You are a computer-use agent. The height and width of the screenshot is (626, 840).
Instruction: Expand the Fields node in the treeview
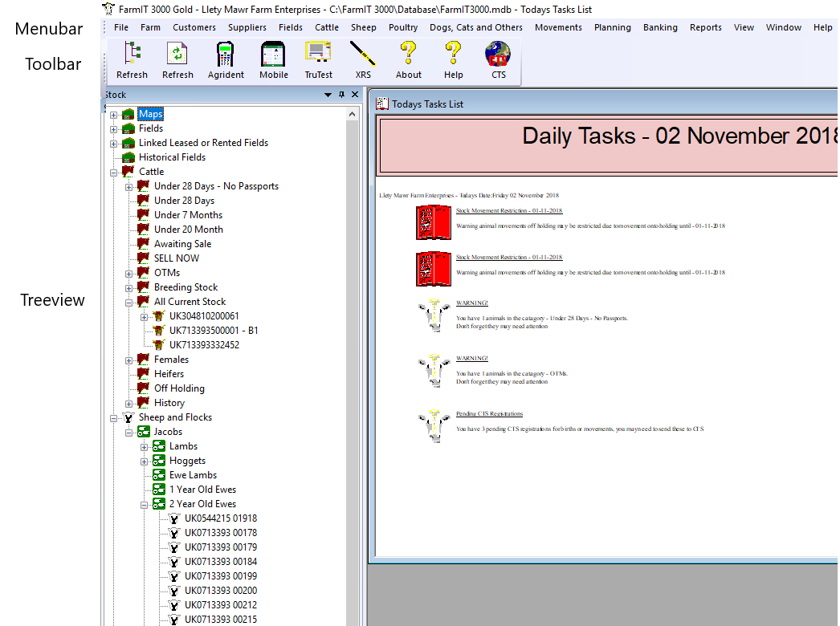point(113,129)
